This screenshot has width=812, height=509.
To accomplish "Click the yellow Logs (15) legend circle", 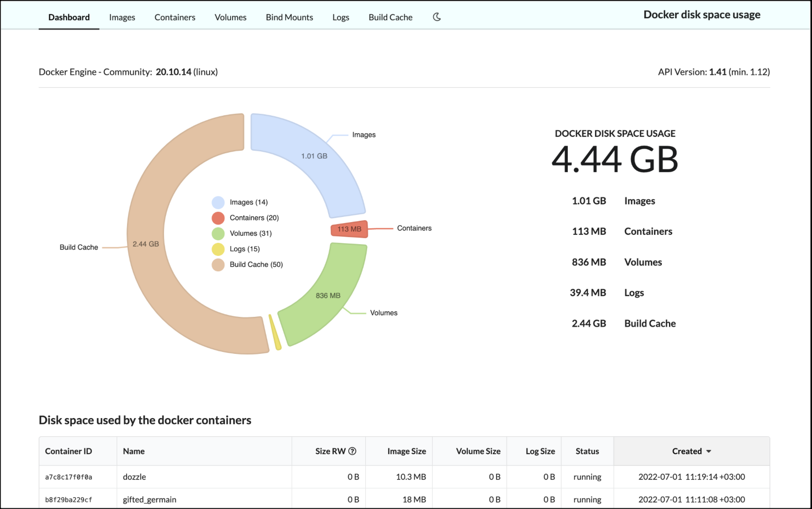I will click(218, 249).
